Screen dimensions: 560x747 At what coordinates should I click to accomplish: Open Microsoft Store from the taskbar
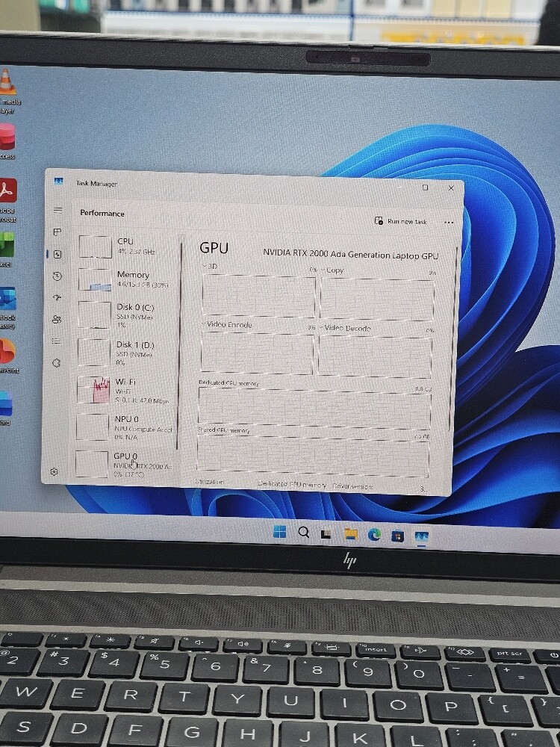pos(398,536)
